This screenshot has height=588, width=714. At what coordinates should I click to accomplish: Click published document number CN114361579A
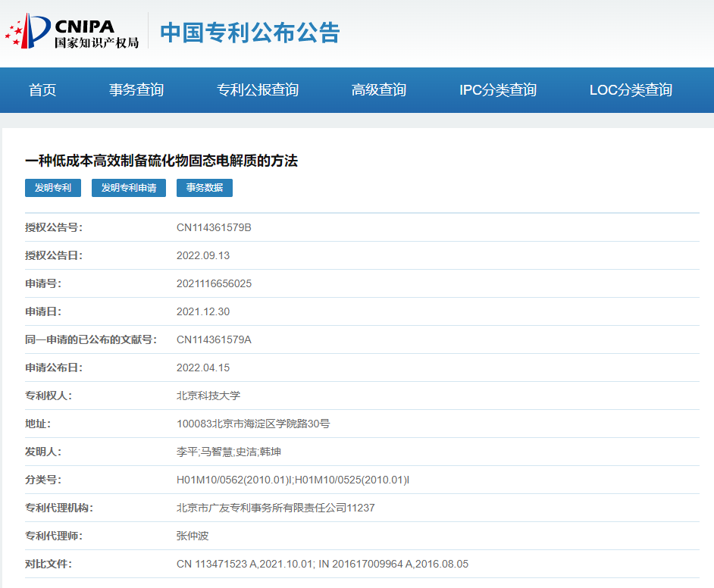pyautogui.click(x=214, y=339)
